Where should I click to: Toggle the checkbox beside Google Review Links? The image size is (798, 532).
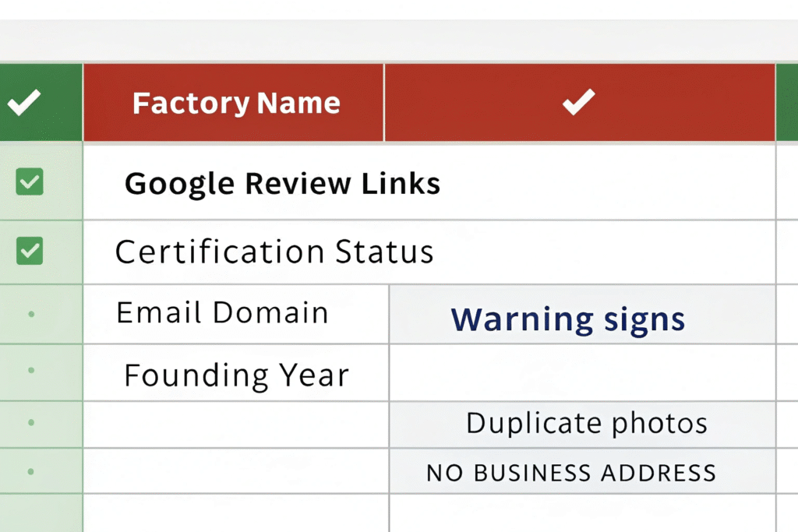pyautogui.click(x=30, y=182)
